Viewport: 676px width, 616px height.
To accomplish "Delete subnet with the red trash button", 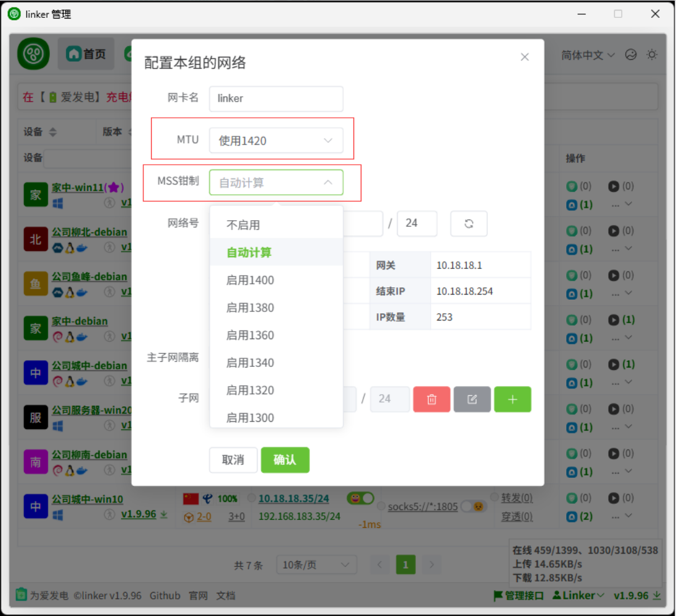I will coord(432,399).
